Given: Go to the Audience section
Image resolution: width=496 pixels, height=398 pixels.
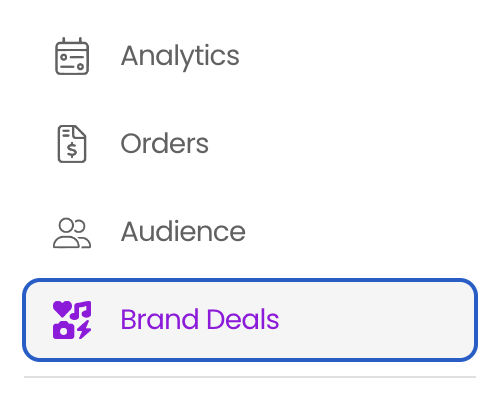Looking at the screenshot, I should point(250,232).
